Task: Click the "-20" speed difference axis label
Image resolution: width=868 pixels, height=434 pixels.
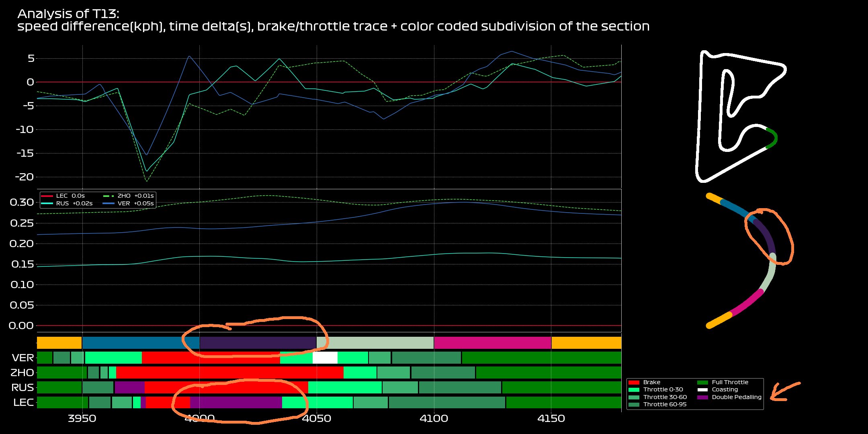Action: 25,177
